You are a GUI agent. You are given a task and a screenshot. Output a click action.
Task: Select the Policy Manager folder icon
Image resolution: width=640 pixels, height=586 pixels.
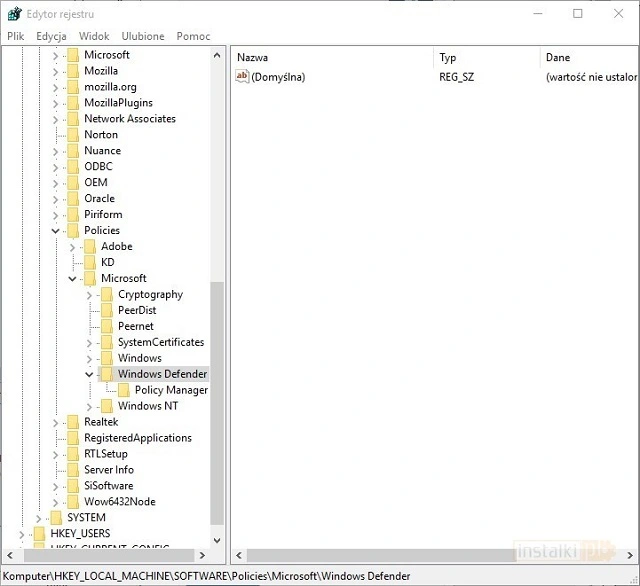point(124,390)
